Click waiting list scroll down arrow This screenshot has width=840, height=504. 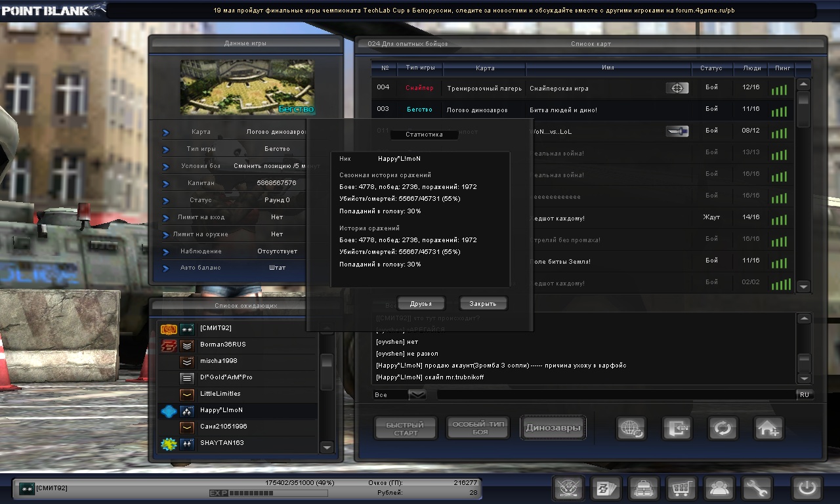point(326,448)
